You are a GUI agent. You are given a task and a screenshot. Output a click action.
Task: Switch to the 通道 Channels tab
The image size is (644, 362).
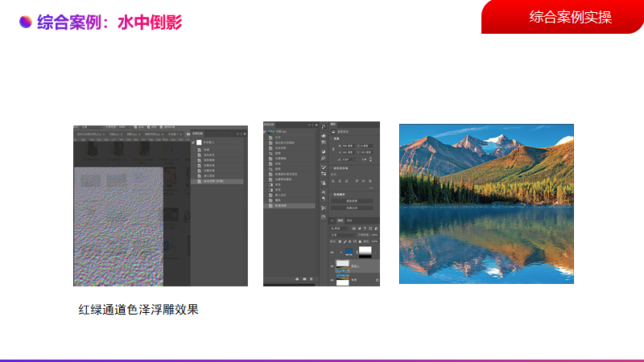coord(349,220)
